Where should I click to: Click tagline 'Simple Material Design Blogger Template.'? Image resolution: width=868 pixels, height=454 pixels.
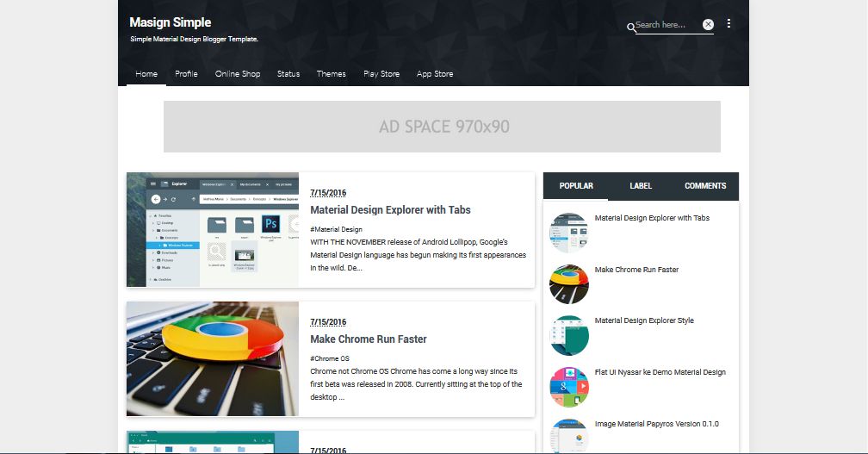195,39
